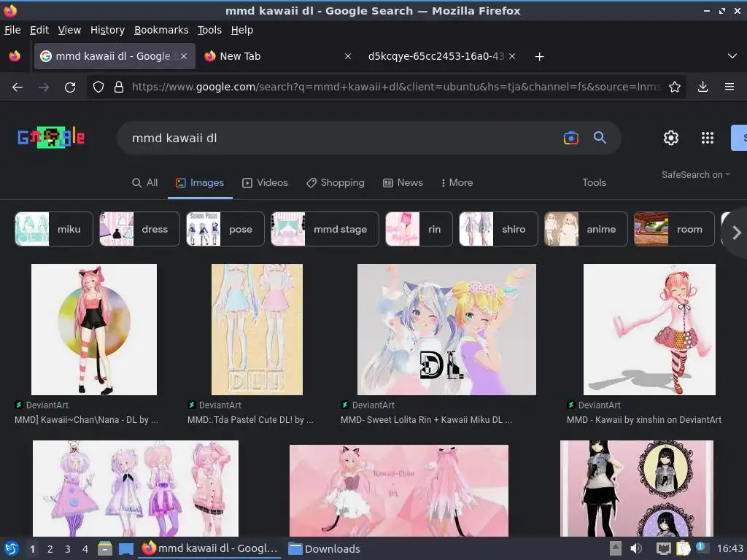
Task: Reload the current page
Action: (x=70, y=87)
